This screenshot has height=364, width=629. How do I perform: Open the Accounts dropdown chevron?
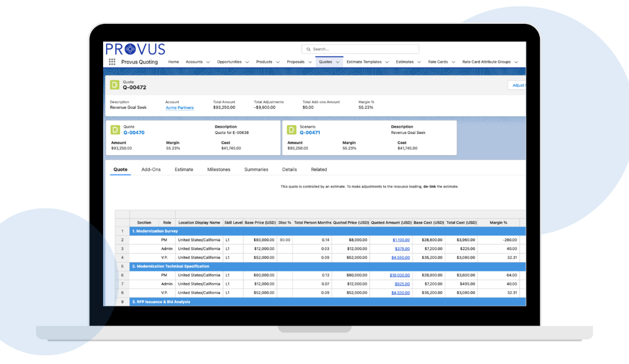pos(207,61)
